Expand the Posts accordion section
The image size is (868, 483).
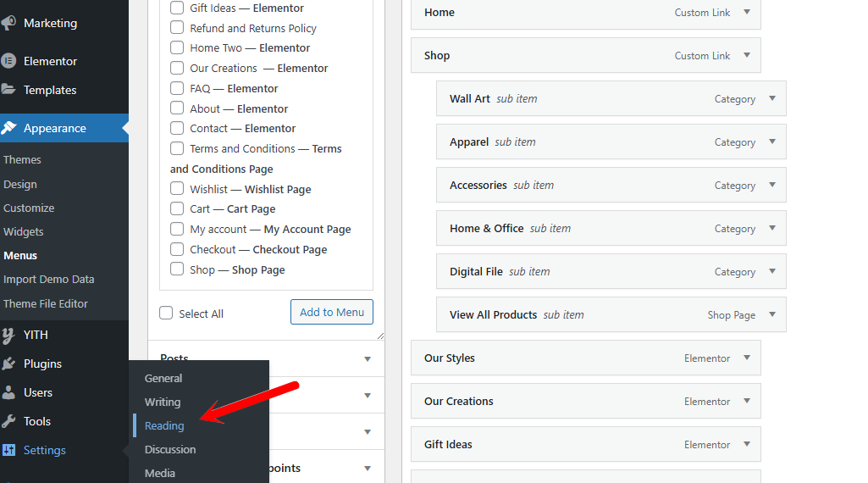click(367, 359)
